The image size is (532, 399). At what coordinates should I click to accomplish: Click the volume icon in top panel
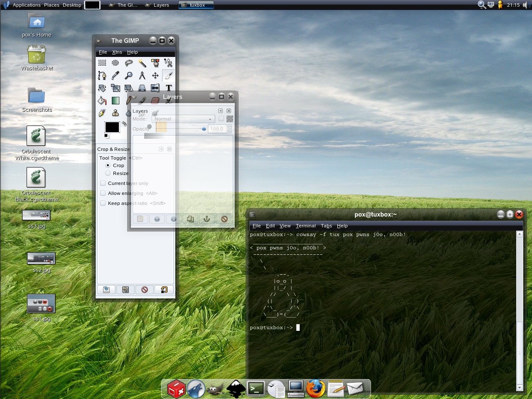[525, 5]
